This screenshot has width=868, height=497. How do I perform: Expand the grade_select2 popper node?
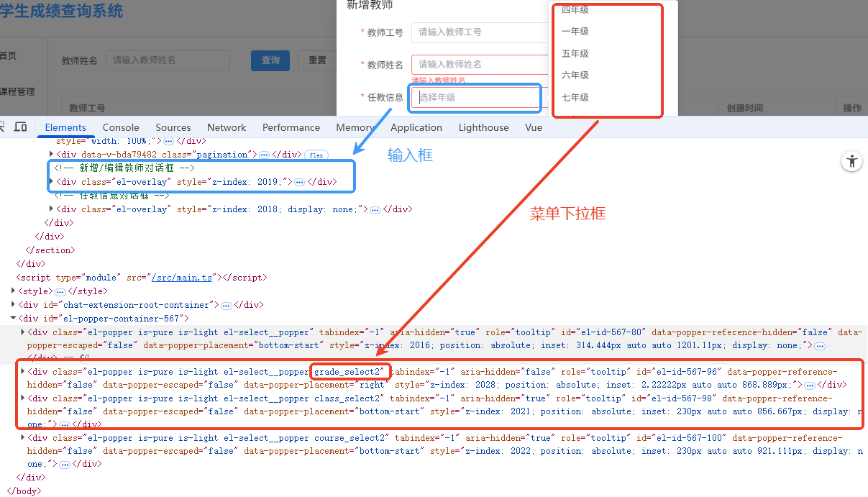tap(22, 372)
